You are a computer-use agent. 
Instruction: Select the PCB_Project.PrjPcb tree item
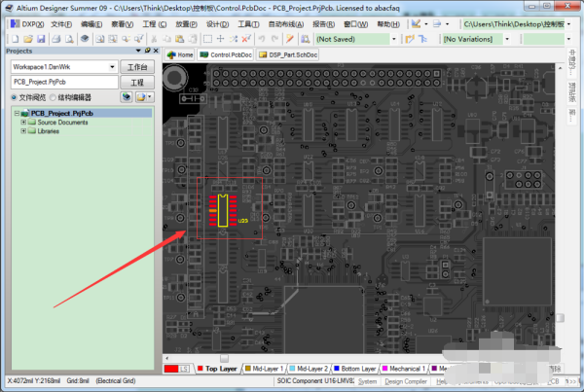[62, 113]
